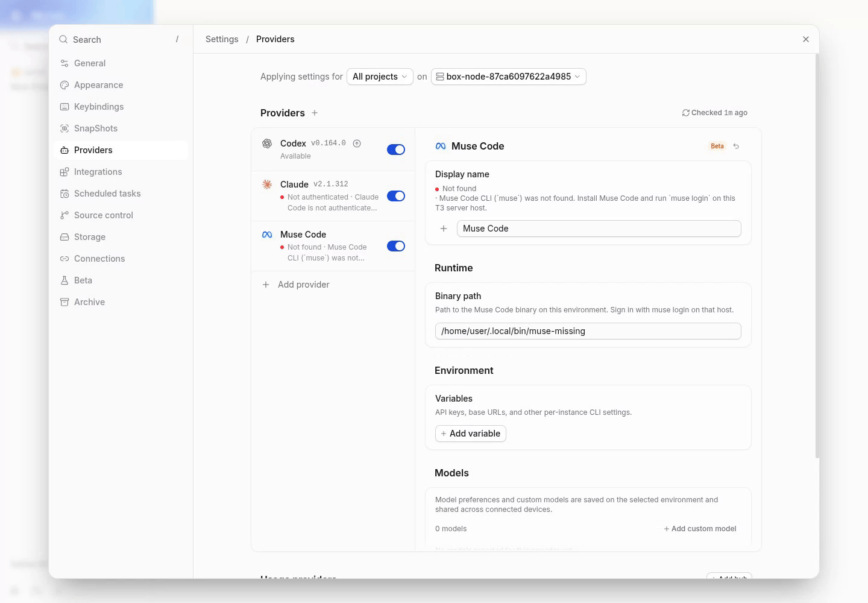Click the Search settings field
Screen dimensions: 868x603
[121, 39]
